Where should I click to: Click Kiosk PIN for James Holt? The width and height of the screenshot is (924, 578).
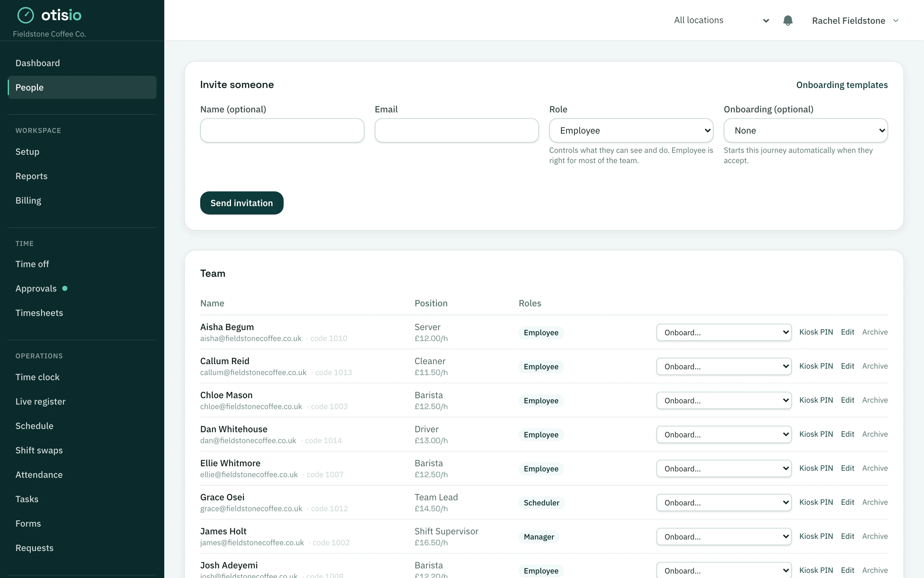click(x=816, y=536)
